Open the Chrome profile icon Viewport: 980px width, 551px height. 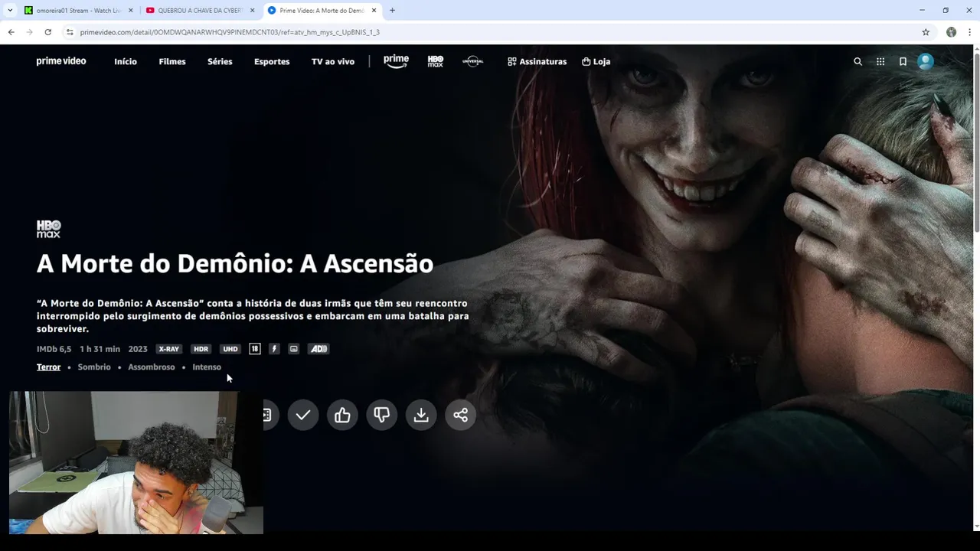tap(951, 32)
